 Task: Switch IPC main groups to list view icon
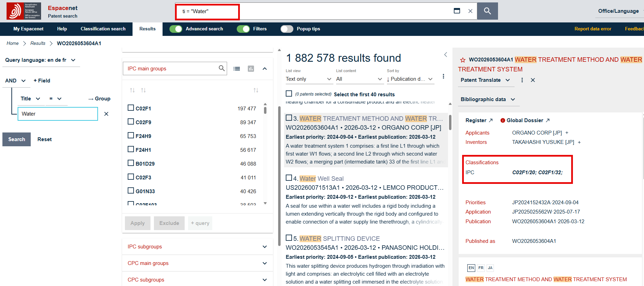(x=237, y=69)
